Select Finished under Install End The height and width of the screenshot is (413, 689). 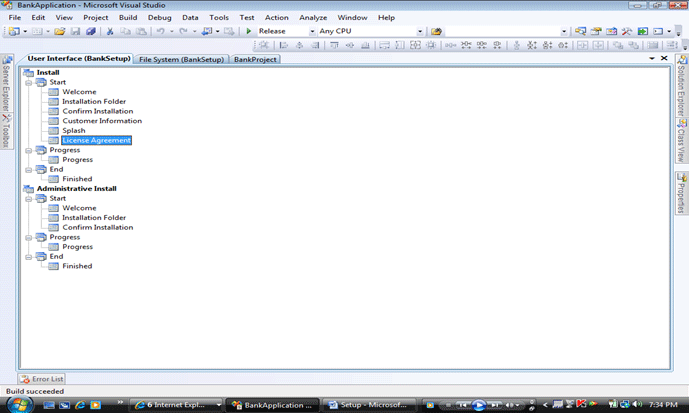coord(77,179)
